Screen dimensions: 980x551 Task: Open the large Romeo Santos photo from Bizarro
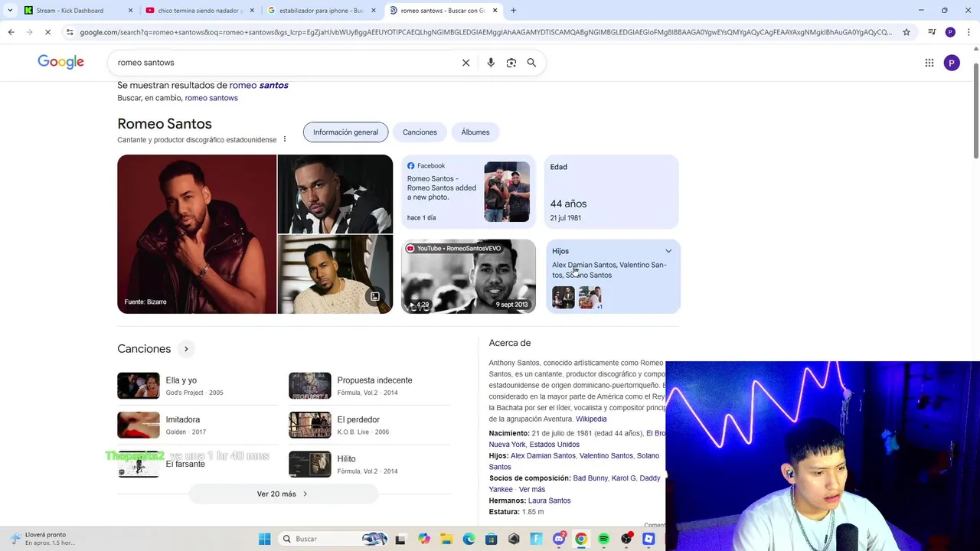[x=197, y=234]
